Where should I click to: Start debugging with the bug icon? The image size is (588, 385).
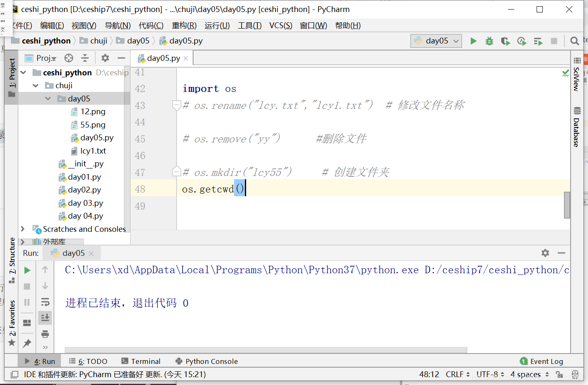click(489, 41)
